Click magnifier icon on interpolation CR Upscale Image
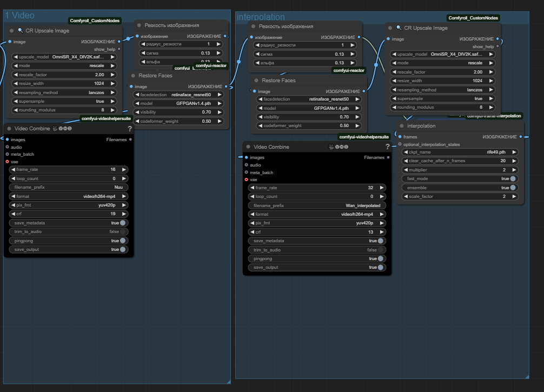The width and height of the screenshot is (544, 392). [399, 28]
